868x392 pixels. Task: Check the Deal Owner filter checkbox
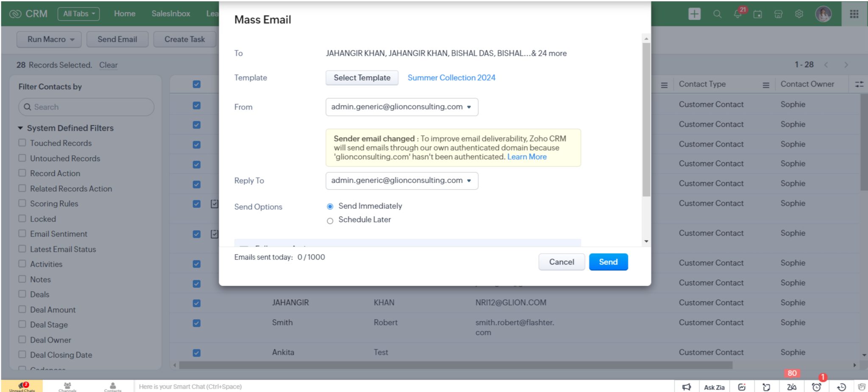22,340
